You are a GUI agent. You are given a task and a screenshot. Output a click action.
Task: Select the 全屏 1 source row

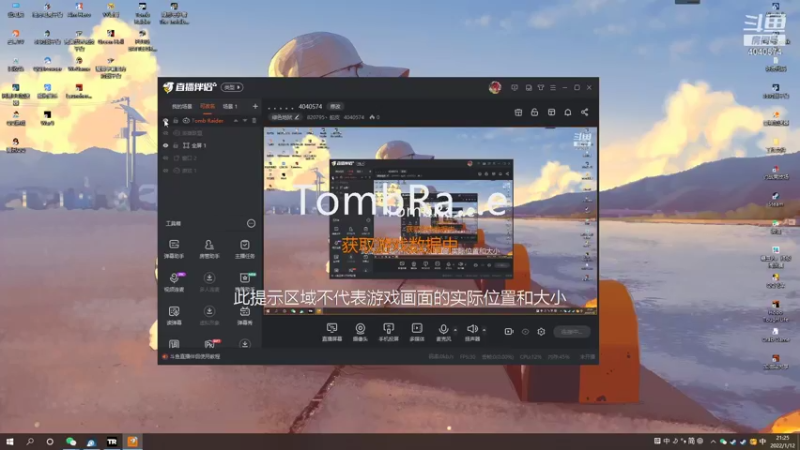210,145
